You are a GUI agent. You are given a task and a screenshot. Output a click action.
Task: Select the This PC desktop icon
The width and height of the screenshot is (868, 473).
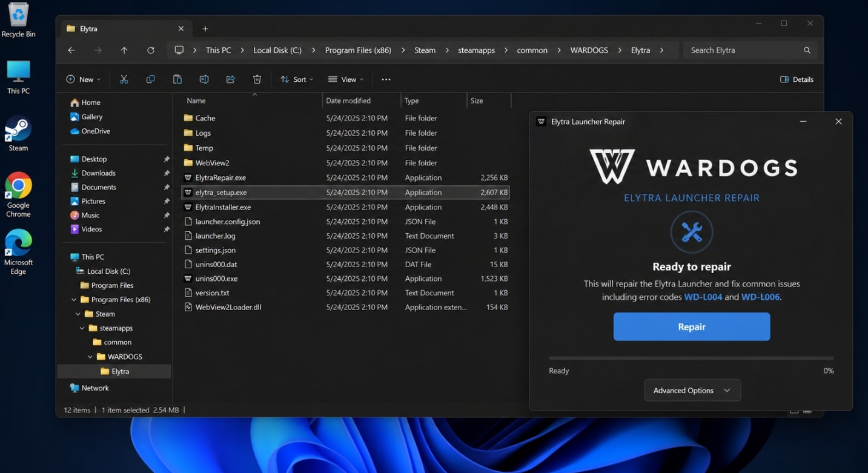click(x=18, y=77)
